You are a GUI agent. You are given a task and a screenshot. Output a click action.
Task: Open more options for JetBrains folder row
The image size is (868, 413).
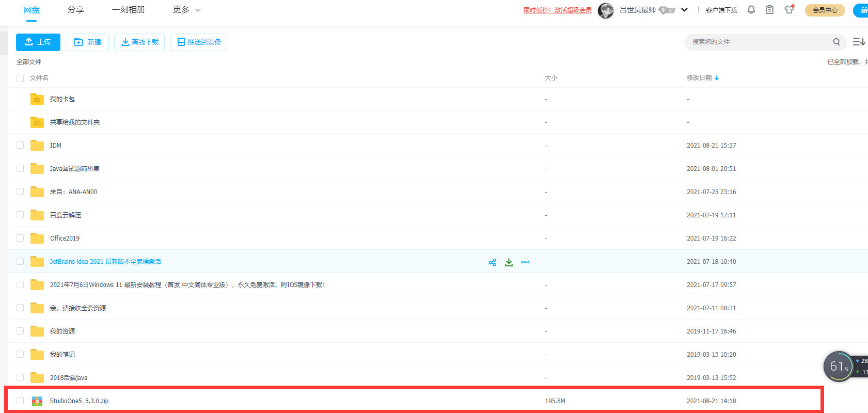[x=525, y=262]
